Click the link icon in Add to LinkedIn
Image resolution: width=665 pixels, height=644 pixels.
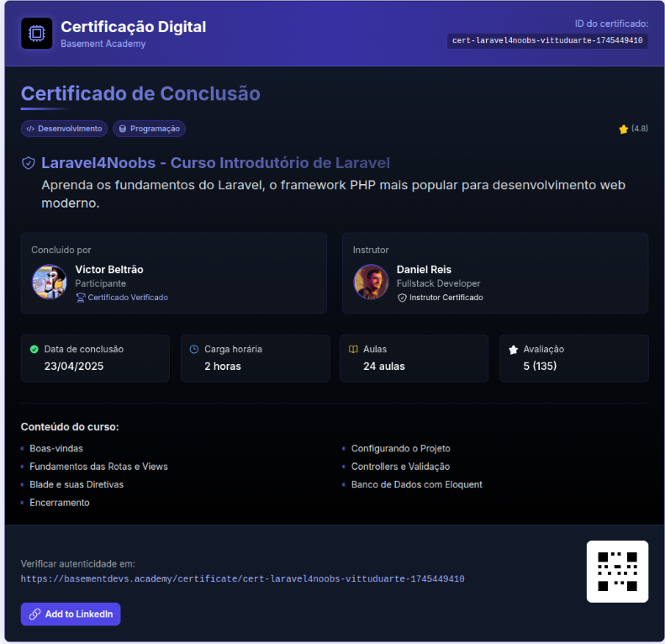tap(34, 614)
